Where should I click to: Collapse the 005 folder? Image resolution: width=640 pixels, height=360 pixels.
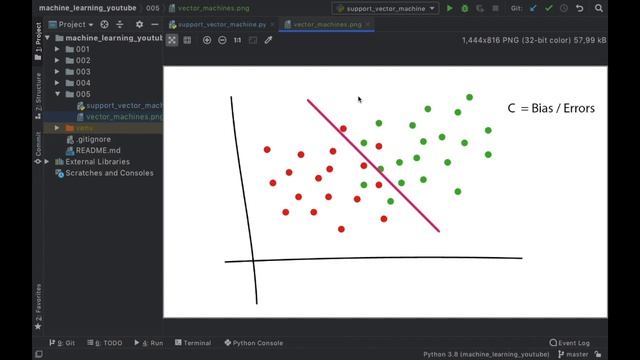pos(57,94)
